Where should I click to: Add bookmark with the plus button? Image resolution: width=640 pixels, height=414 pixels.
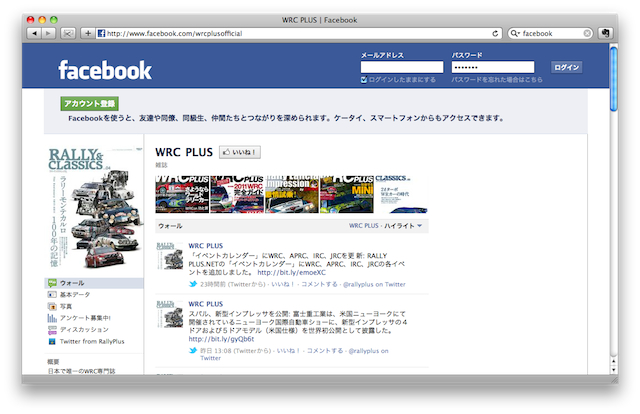pos(88,33)
